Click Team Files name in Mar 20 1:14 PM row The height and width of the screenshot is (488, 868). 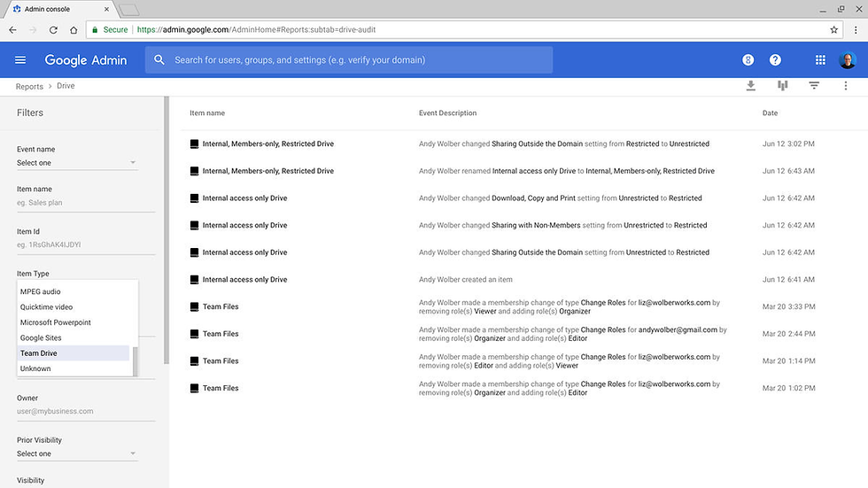pos(221,360)
